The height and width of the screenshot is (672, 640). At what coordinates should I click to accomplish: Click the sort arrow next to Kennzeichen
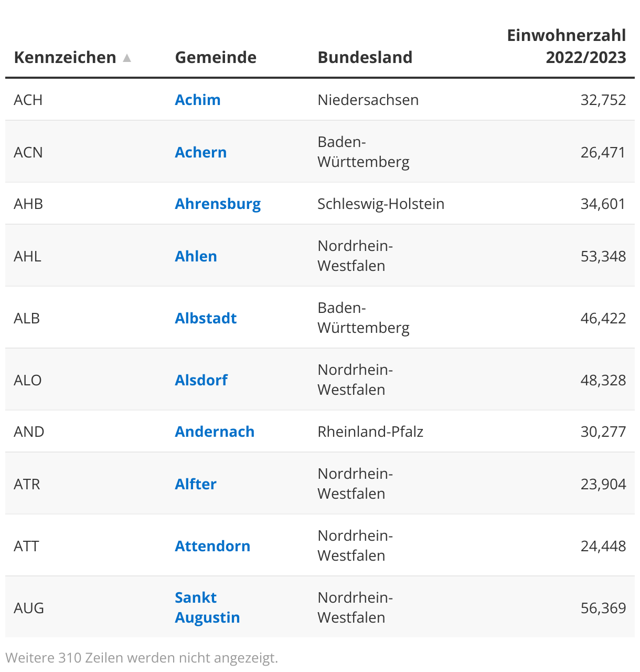[x=127, y=58]
